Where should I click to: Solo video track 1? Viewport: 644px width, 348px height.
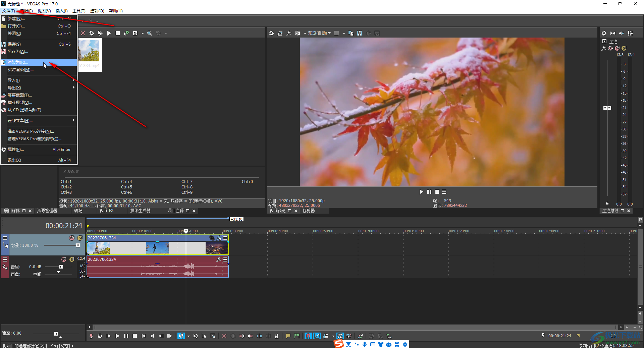(x=80, y=238)
